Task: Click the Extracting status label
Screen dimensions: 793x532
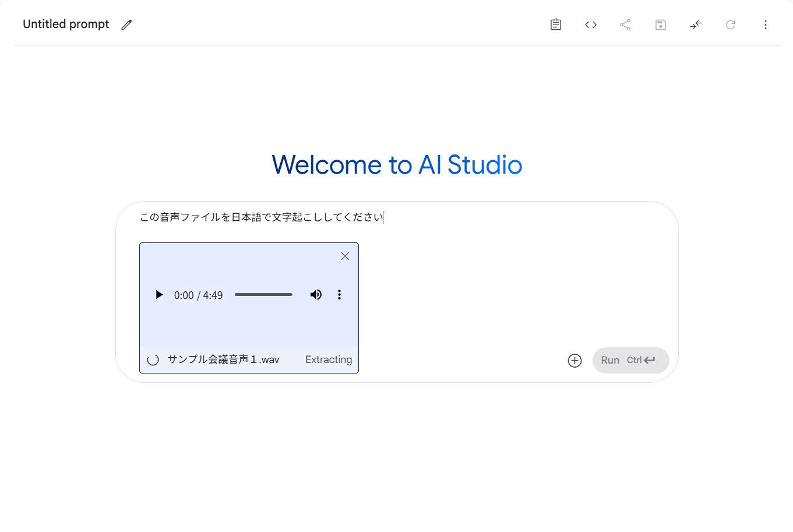Action: 329,360
